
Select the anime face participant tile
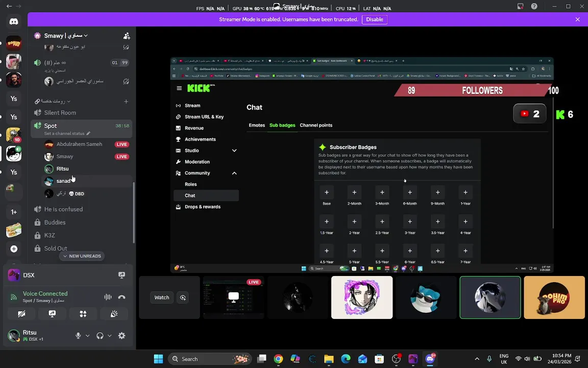pyautogui.click(x=362, y=297)
